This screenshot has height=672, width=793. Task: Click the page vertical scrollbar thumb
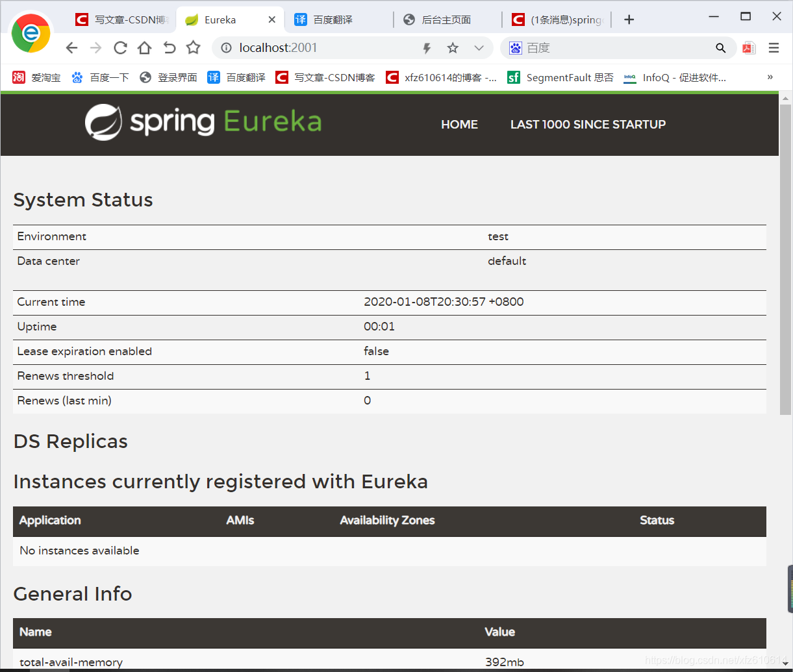pyautogui.click(x=786, y=260)
